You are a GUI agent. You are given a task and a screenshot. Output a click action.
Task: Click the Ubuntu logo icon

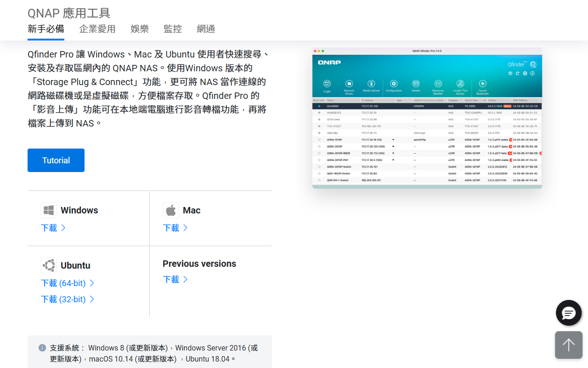tap(49, 265)
